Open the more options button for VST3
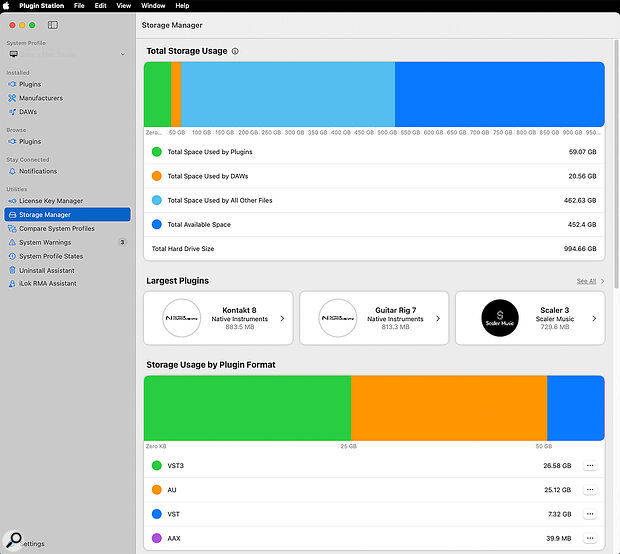 pyautogui.click(x=590, y=465)
